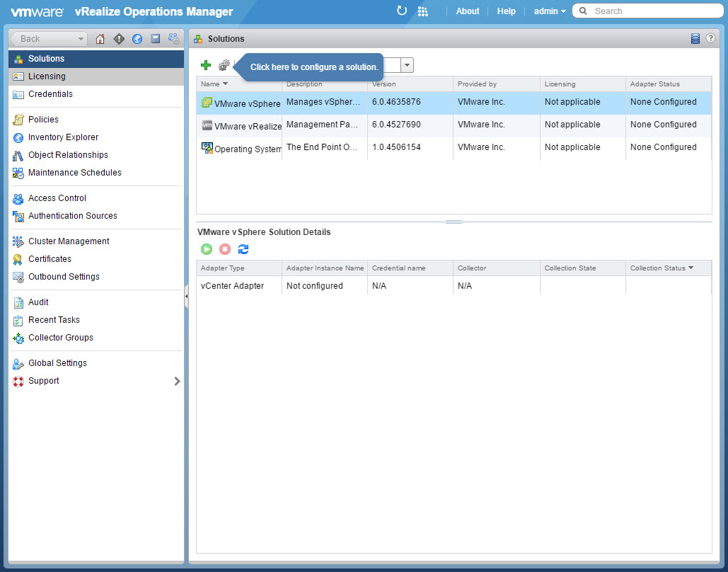Screen dimensions: 728x572
Task: Open Global Settings from the sidebar
Action: pos(57,363)
